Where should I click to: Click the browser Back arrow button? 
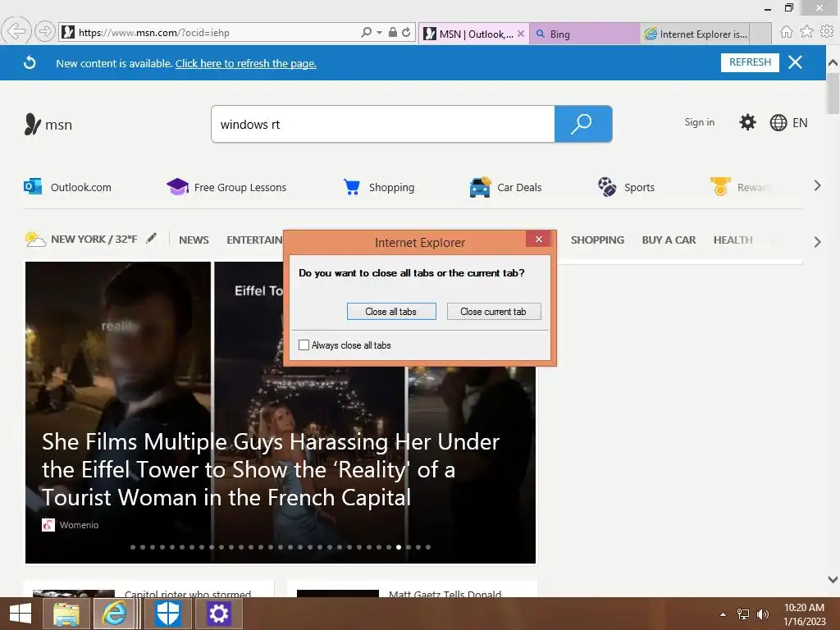(x=16, y=32)
